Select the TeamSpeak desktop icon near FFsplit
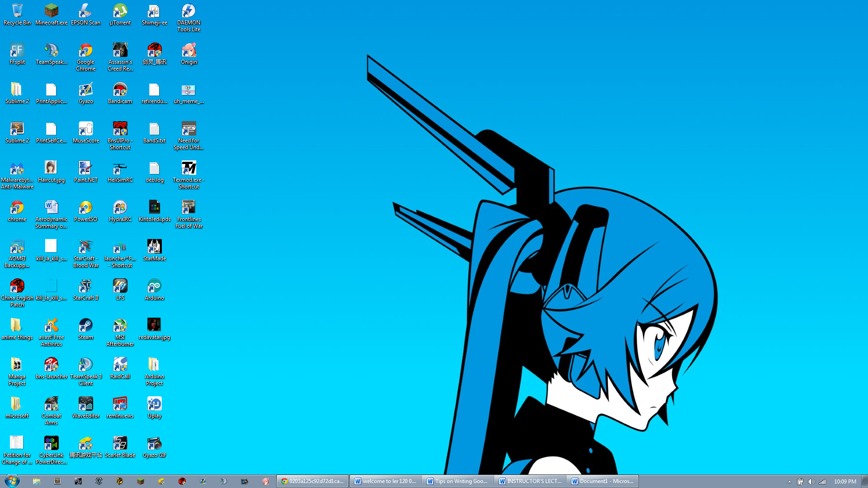This screenshot has width=868, height=488. click(52, 54)
